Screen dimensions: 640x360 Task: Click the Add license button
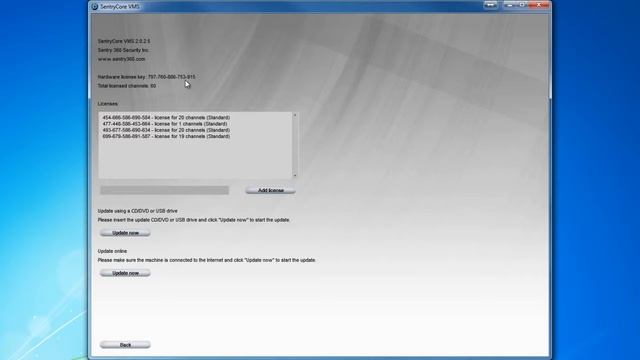click(271, 190)
